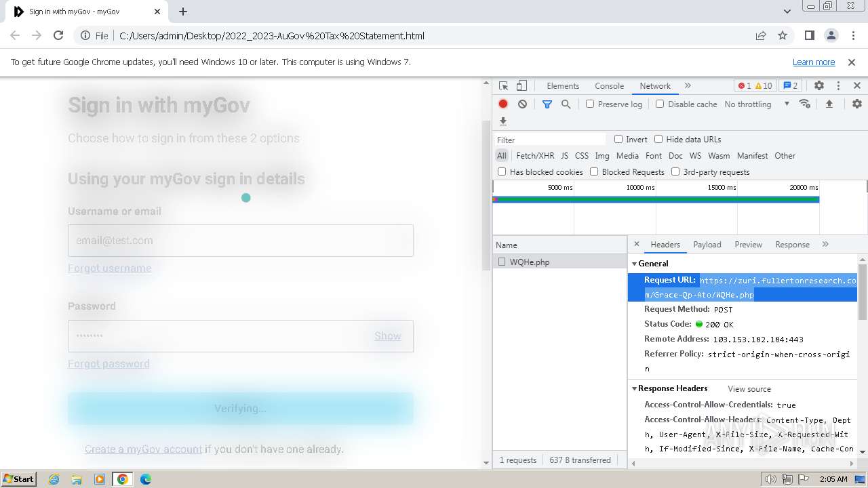The width and height of the screenshot is (868, 488).
Task: Switch to the Elements panel tab
Action: pos(563,86)
